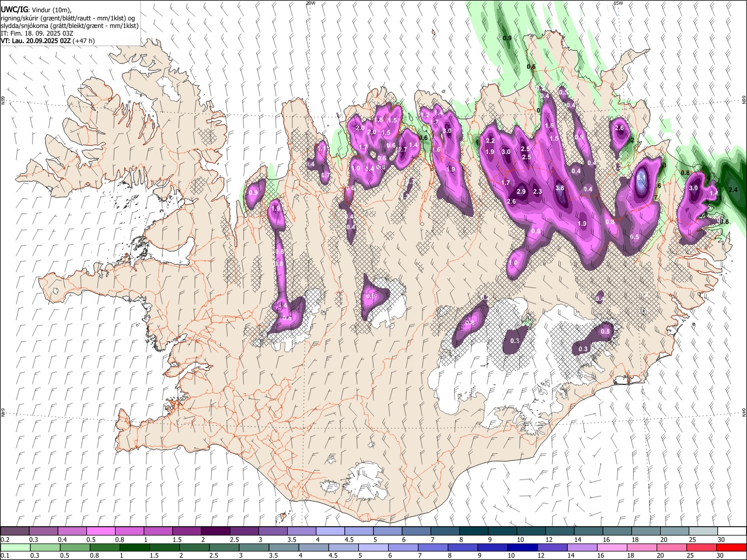Image resolution: width=747 pixels, height=560 pixels.
Task: Click the initial time line 'IT: Fim. 18. 09. 2025 03Z'
Action: point(37,33)
